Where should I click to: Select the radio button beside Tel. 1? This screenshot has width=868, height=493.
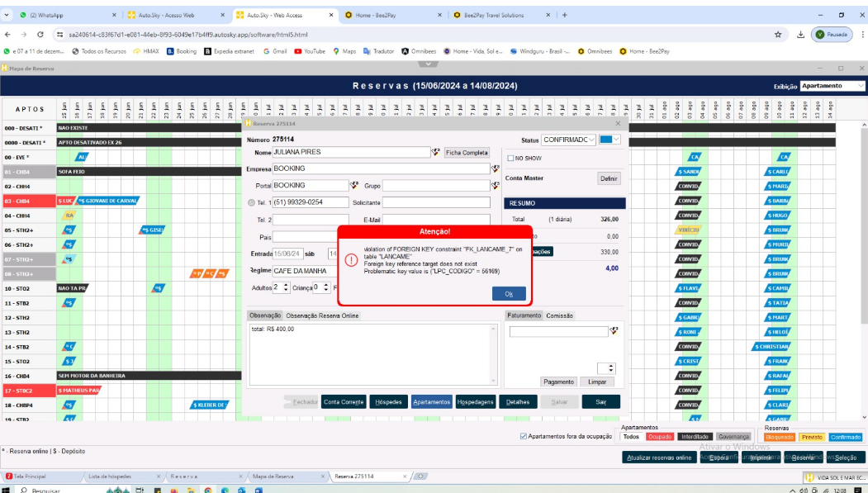251,202
